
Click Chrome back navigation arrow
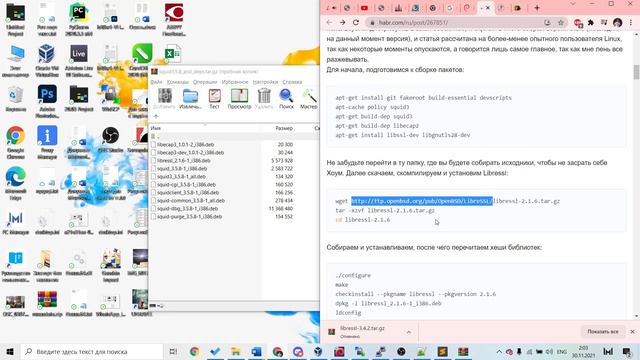329,22
